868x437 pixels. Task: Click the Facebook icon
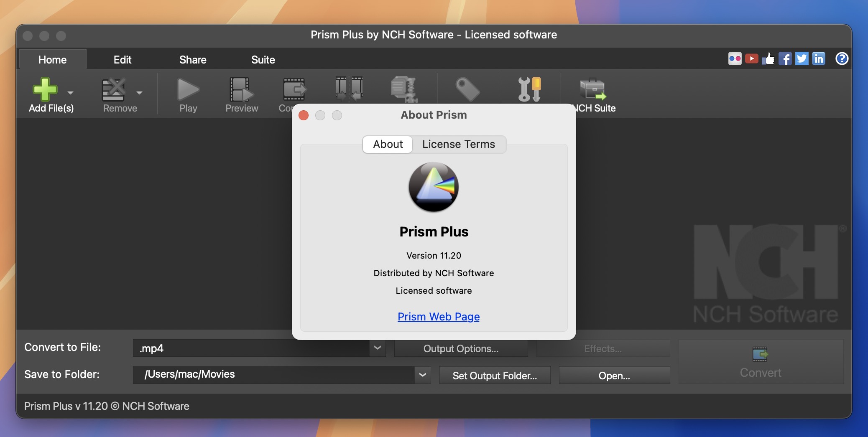click(x=785, y=58)
